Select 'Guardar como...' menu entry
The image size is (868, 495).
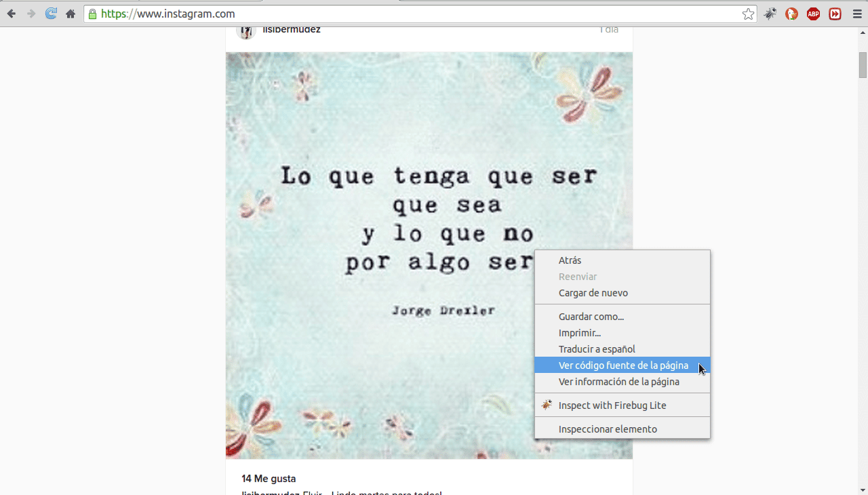(x=591, y=317)
